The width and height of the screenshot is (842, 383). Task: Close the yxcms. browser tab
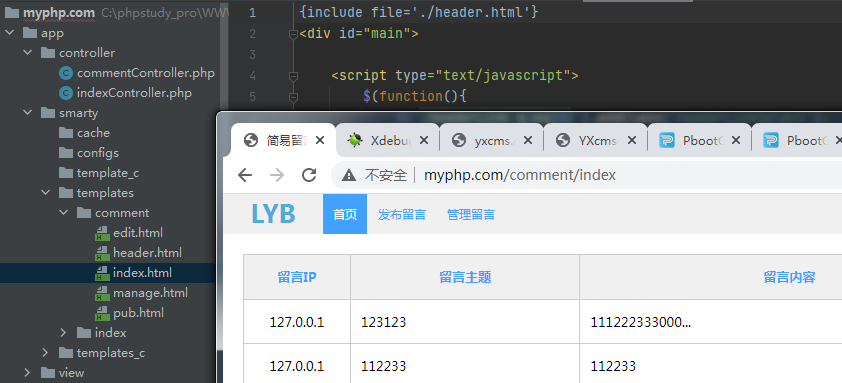point(528,141)
